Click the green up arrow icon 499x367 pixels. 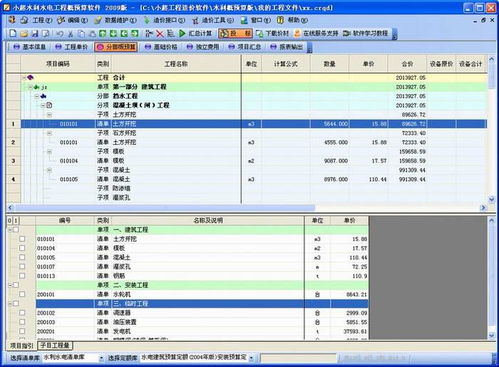click(103, 33)
